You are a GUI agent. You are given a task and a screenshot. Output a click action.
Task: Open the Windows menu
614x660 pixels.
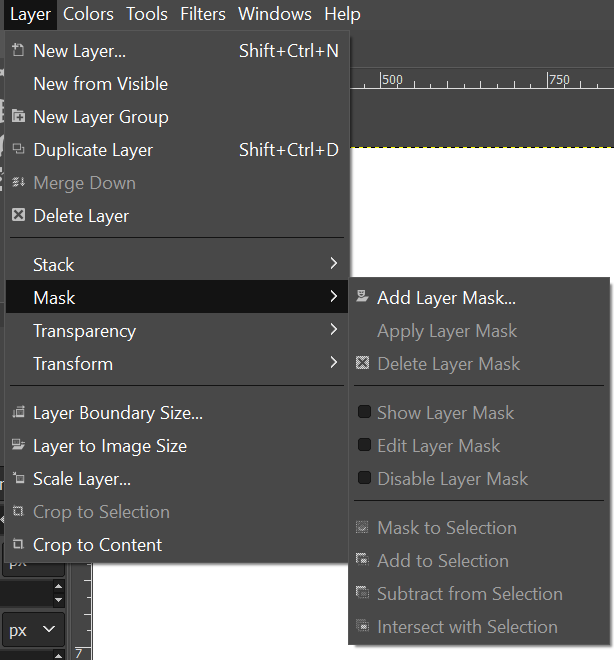tap(275, 14)
